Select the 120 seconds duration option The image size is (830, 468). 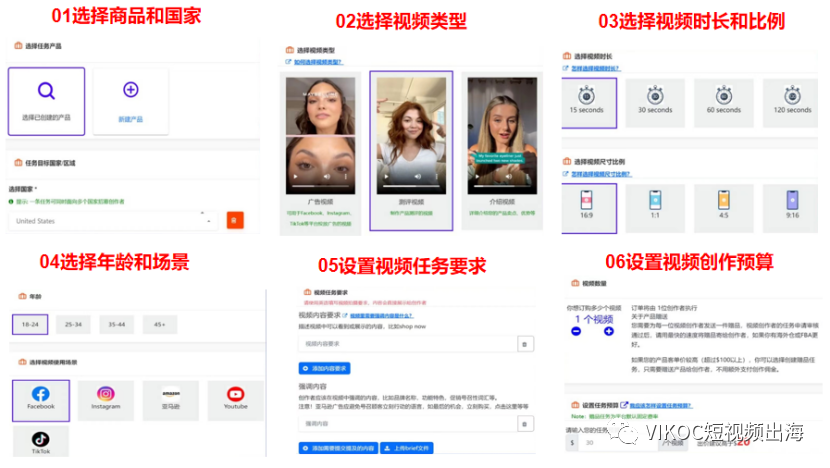[x=792, y=103]
